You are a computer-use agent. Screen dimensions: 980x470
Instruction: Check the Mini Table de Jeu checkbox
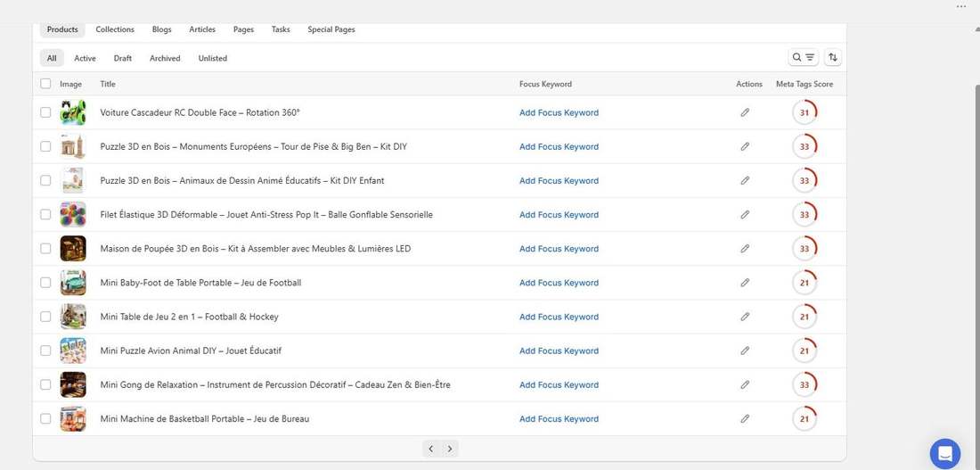(45, 316)
